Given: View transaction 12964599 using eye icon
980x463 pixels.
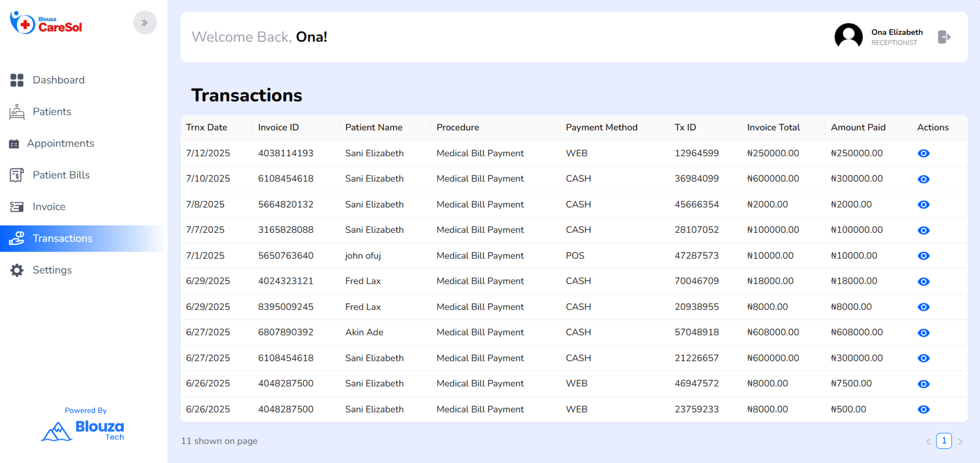Looking at the screenshot, I should [923, 154].
